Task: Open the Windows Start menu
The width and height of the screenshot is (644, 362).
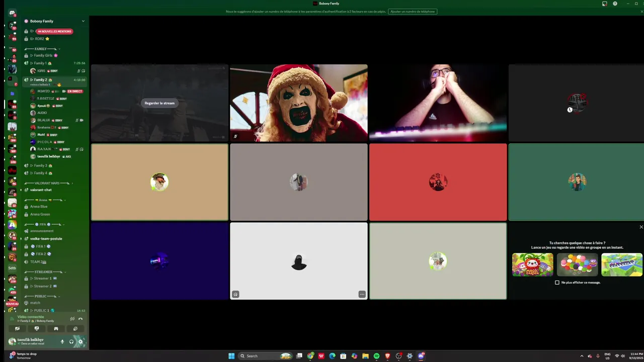Action: coord(231,356)
